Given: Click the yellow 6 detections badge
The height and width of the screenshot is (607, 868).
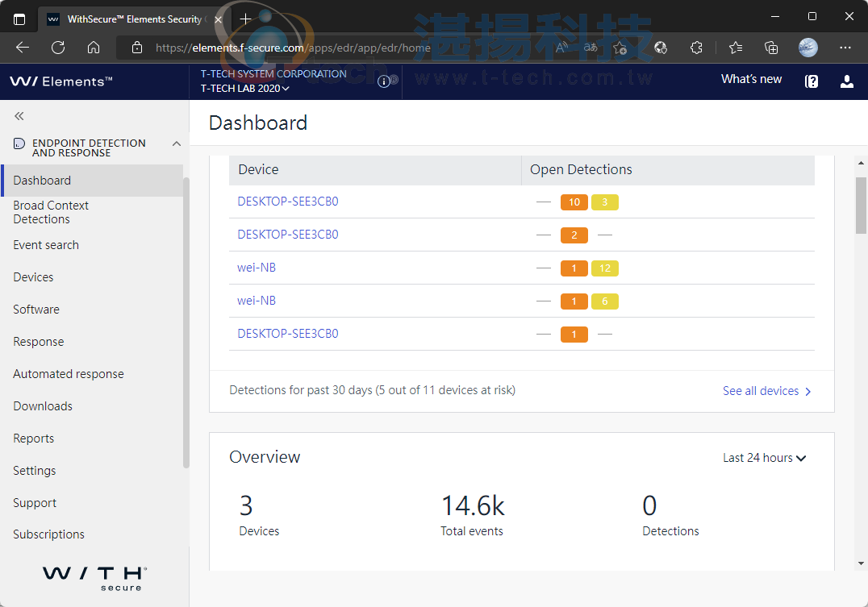Looking at the screenshot, I should coord(604,301).
